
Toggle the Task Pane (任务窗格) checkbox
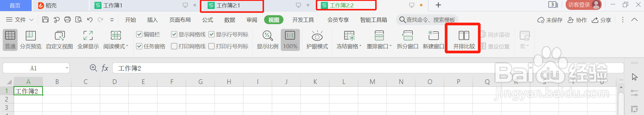pyautogui.click(x=139, y=46)
